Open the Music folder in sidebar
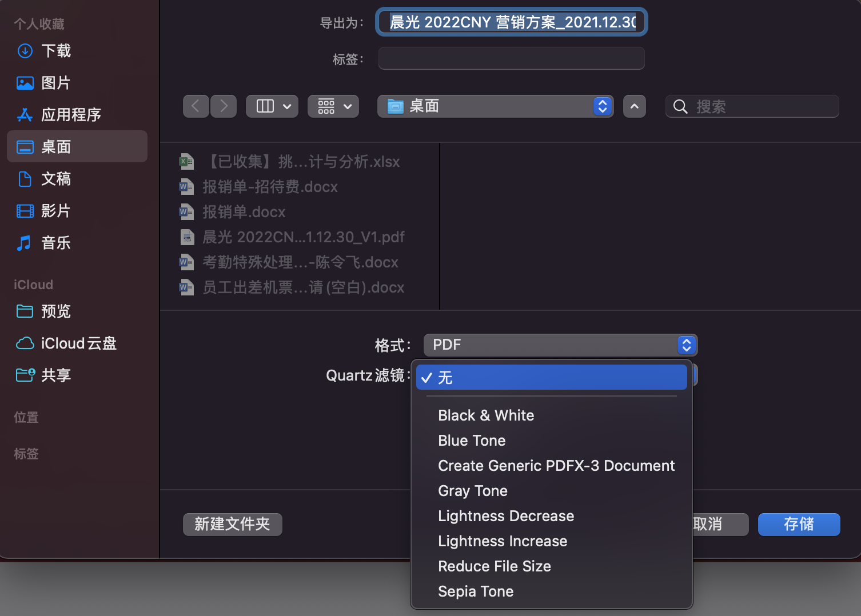 (x=56, y=243)
